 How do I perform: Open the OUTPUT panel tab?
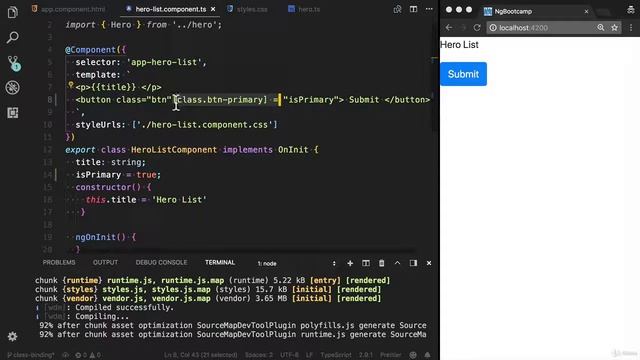(x=105, y=262)
